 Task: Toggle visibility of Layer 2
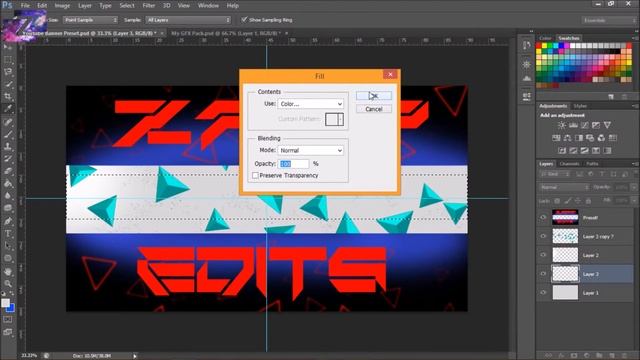click(x=543, y=255)
